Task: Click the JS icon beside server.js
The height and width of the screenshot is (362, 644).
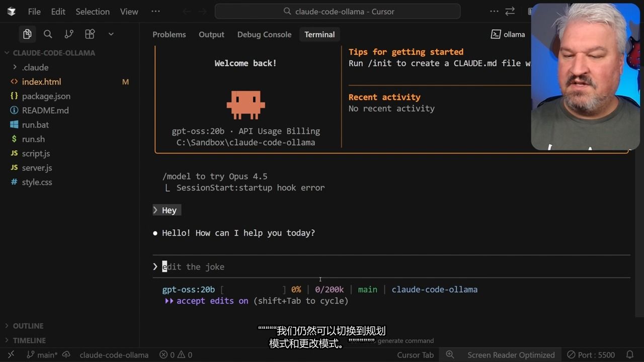Action: [14, 167]
